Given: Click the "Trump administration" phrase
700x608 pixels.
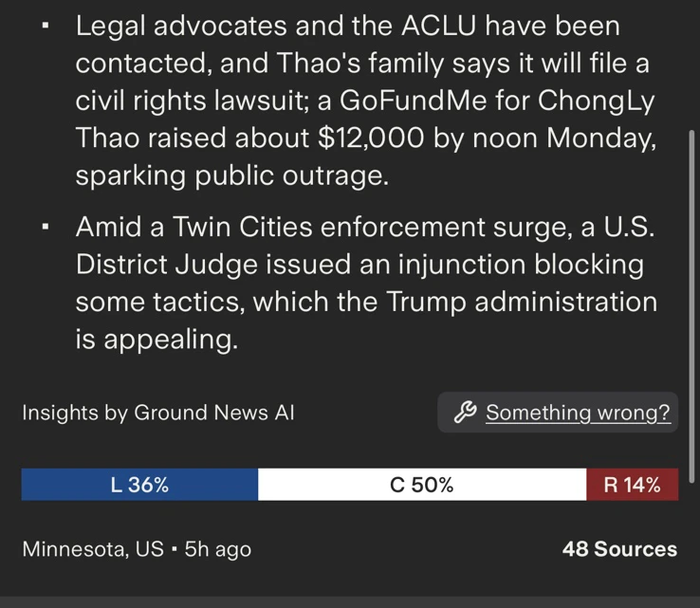Looking at the screenshot, I should [521, 302].
